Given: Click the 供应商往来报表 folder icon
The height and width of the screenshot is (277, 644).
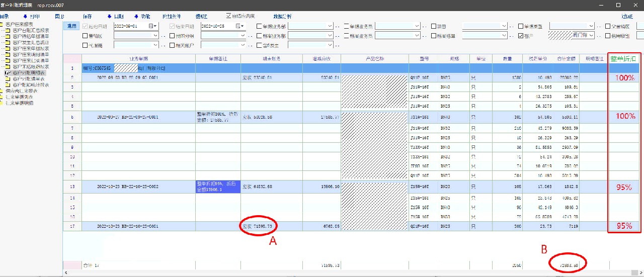Looking at the screenshot, I should (x=3, y=91).
